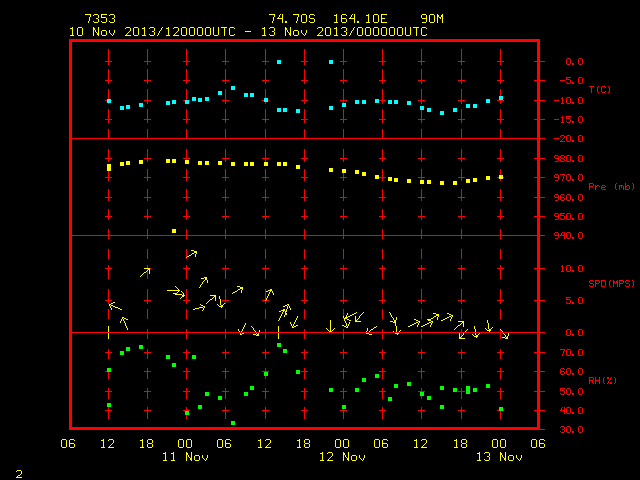Image resolution: width=640 pixels, height=480 pixels.
Task: Click the Pre (mb) pressure axis label
Action: click(611, 187)
